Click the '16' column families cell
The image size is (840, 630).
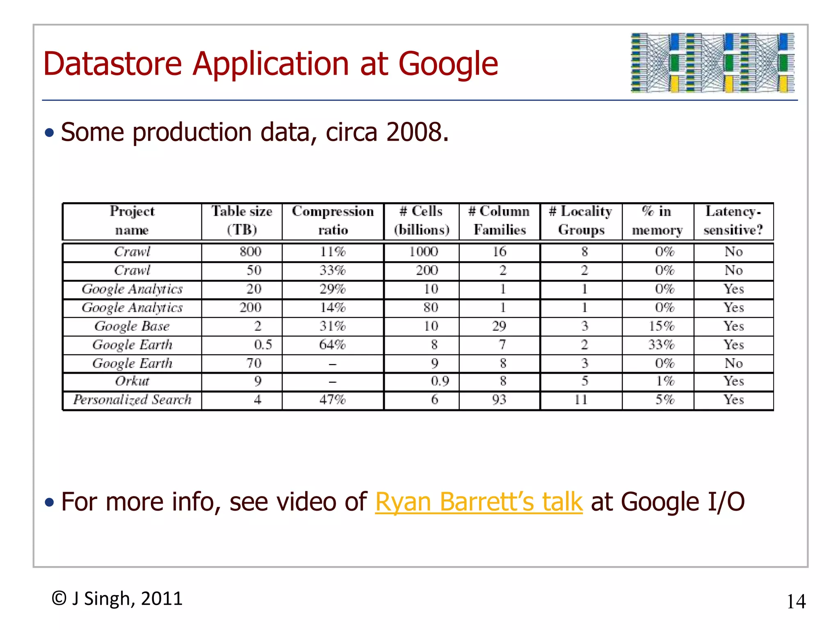pos(500,251)
